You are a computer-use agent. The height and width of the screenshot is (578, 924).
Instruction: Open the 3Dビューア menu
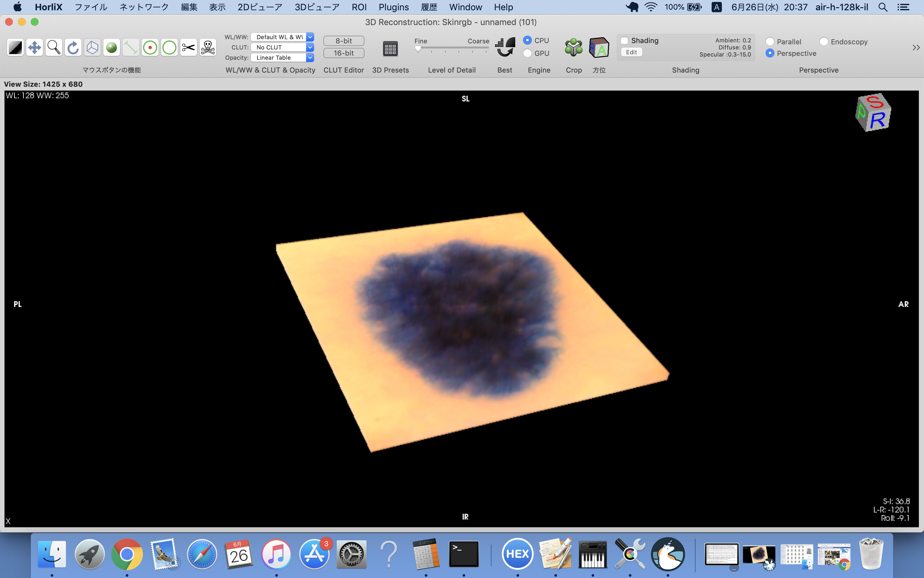tap(317, 7)
